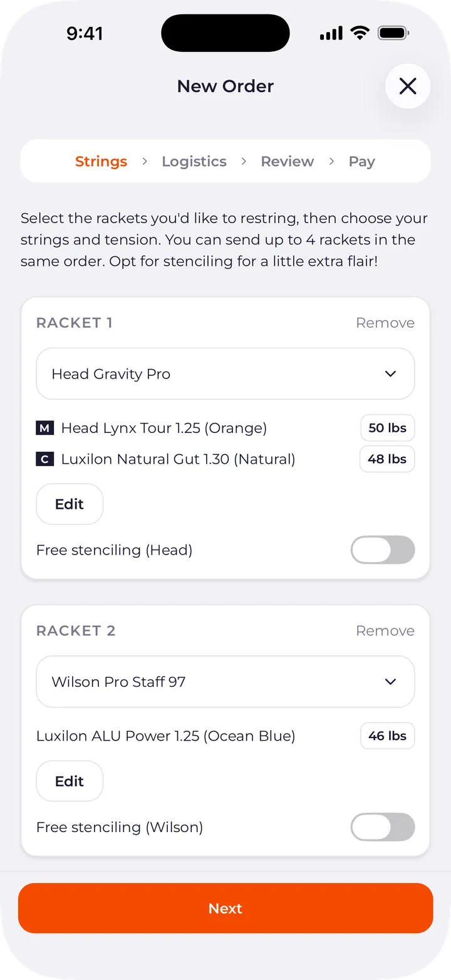Tap the orange Next button

tap(225, 909)
